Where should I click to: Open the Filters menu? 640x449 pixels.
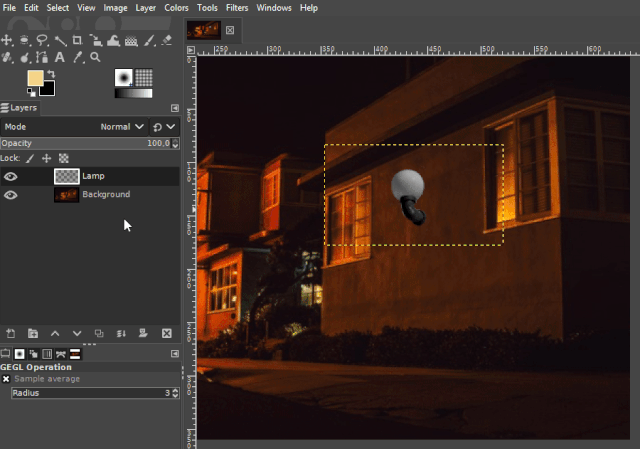tap(237, 8)
